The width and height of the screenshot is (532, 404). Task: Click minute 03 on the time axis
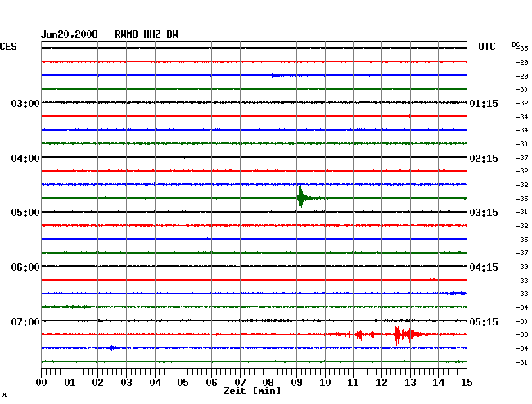pyautogui.click(x=127, y=383)
